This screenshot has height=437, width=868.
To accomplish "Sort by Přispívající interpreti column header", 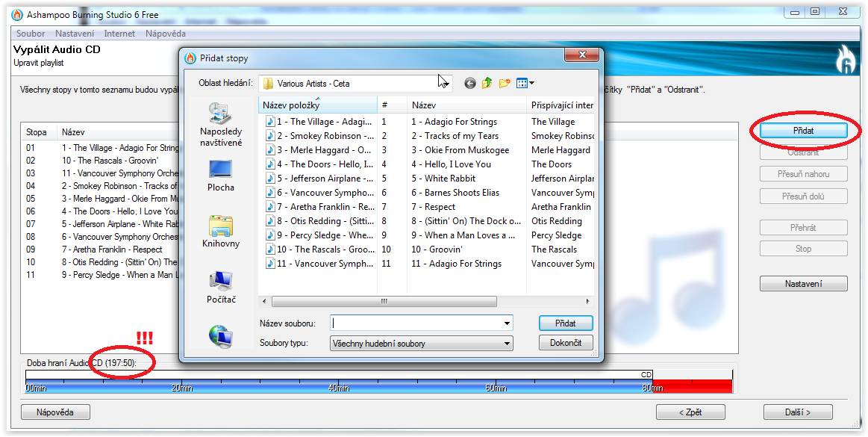I will coord(561,105).
